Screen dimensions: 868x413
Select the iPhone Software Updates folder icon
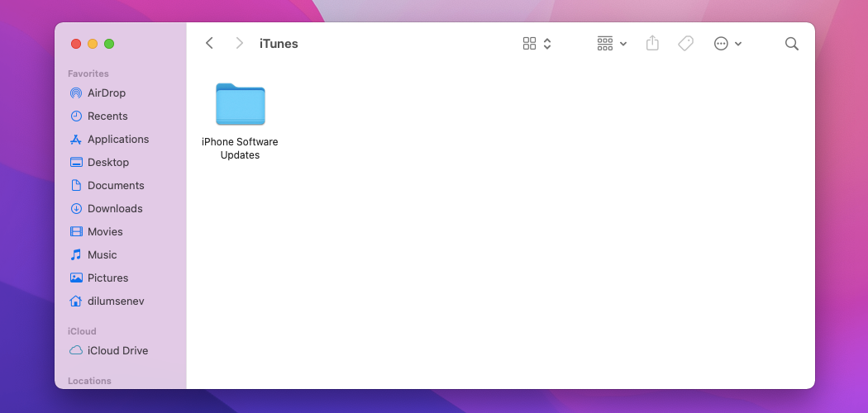[241, 104]
